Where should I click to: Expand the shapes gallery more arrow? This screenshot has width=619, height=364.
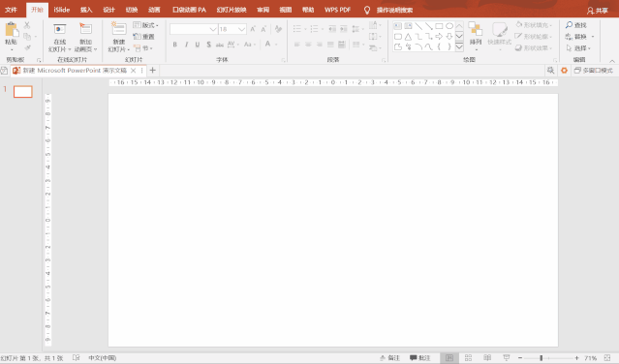tap(459, 46)
